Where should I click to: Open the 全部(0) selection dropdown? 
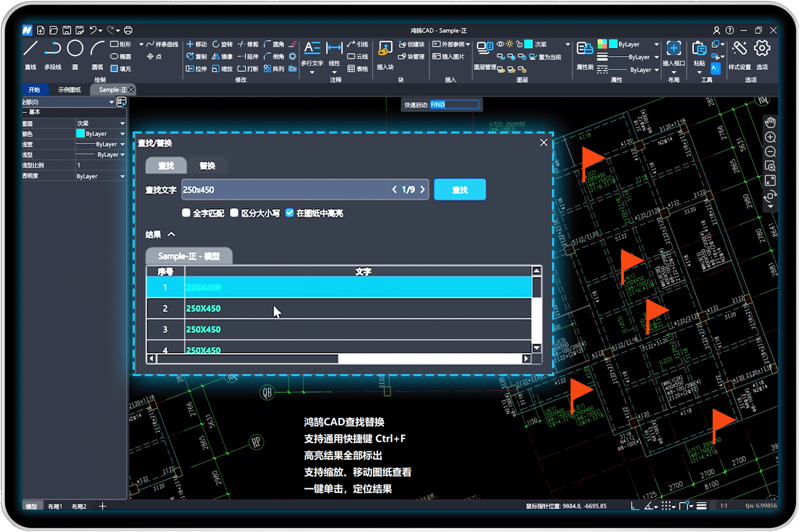pyautogui.click(x=68, y=102)
